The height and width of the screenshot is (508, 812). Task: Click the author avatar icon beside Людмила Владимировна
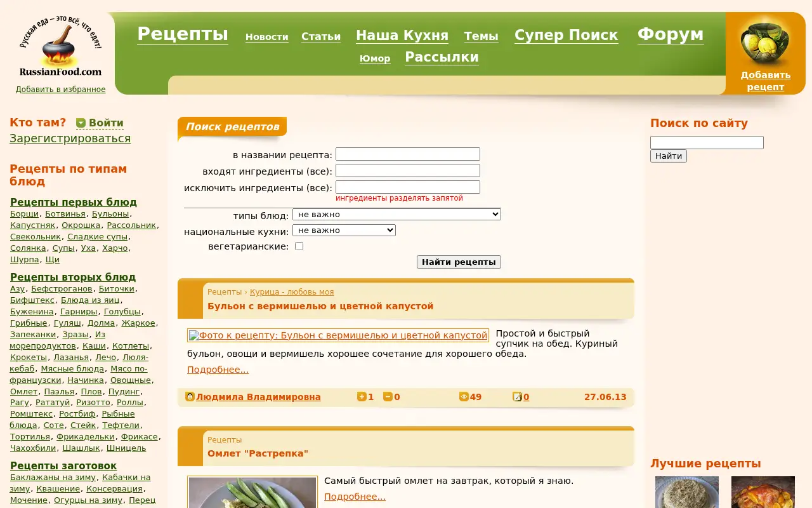pyautogui.click(x=190, y=396)
